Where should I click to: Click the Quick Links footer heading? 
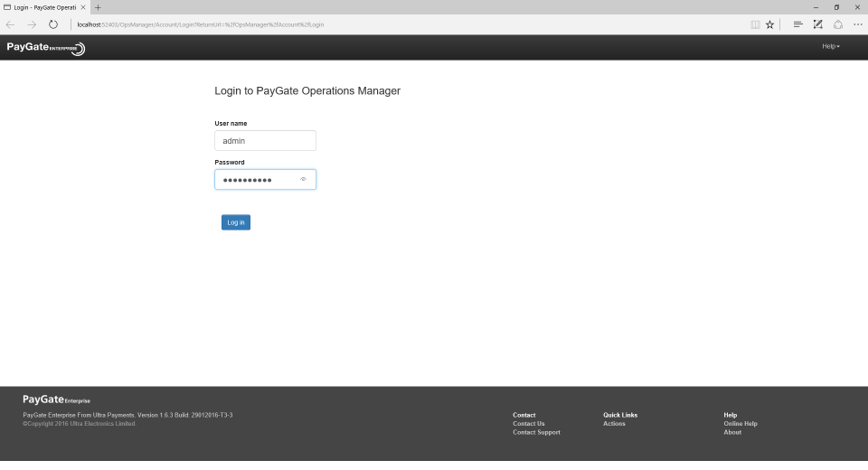point(620,415)
